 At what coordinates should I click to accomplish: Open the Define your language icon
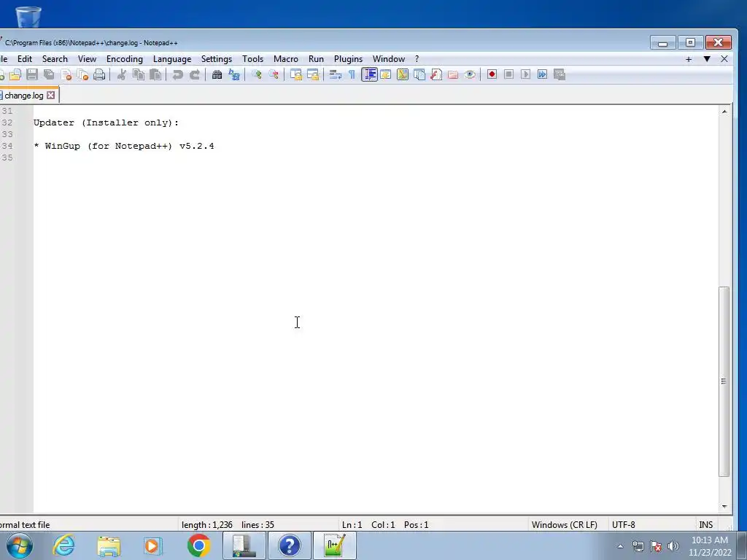tap(386, 75)
